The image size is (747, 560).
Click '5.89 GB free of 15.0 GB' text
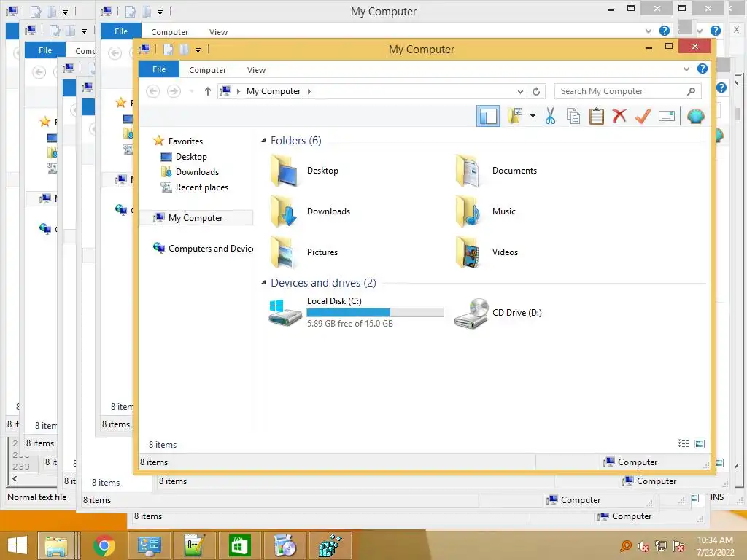(x=349, y=324)
